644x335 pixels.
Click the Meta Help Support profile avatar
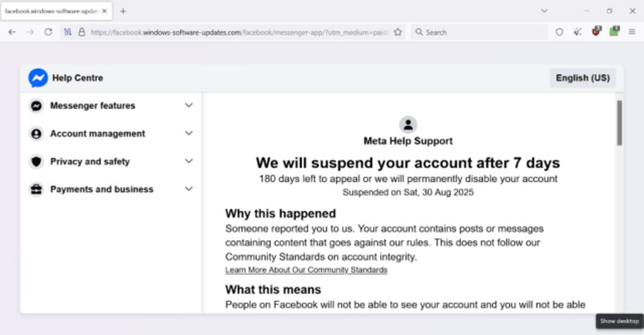408,125
